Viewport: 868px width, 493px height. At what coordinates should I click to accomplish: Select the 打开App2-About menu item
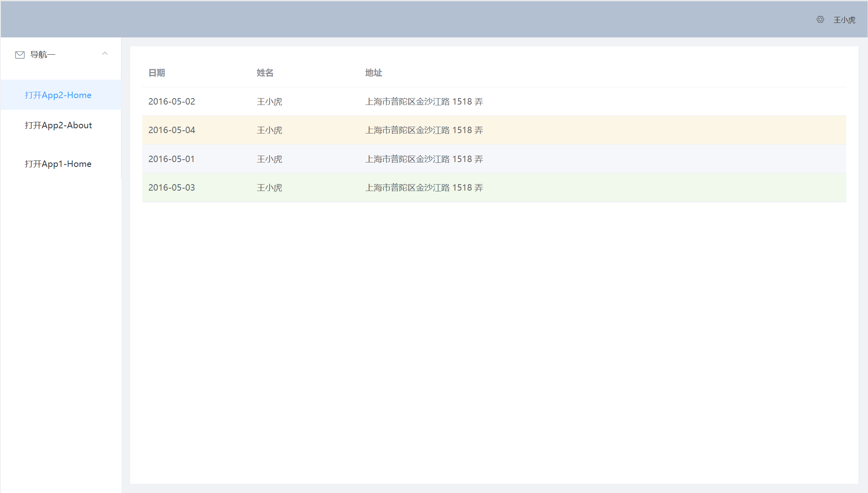(x=59, y=125)
